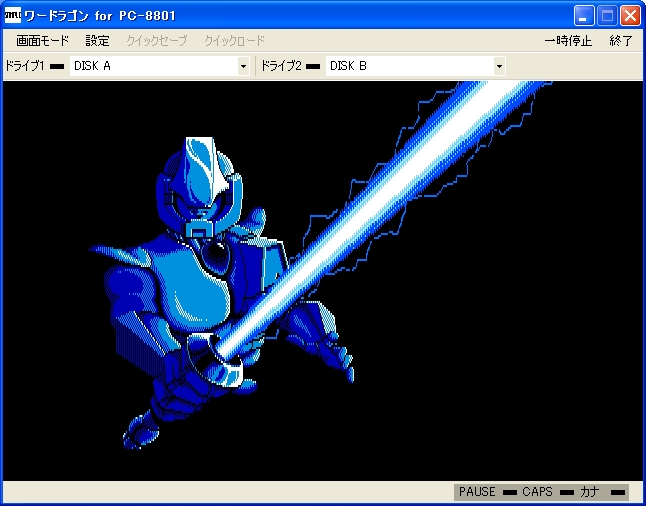This screenshot has height=506, width=646.
Task: Click the カナ status indicator
Action: tap(618, 492)
